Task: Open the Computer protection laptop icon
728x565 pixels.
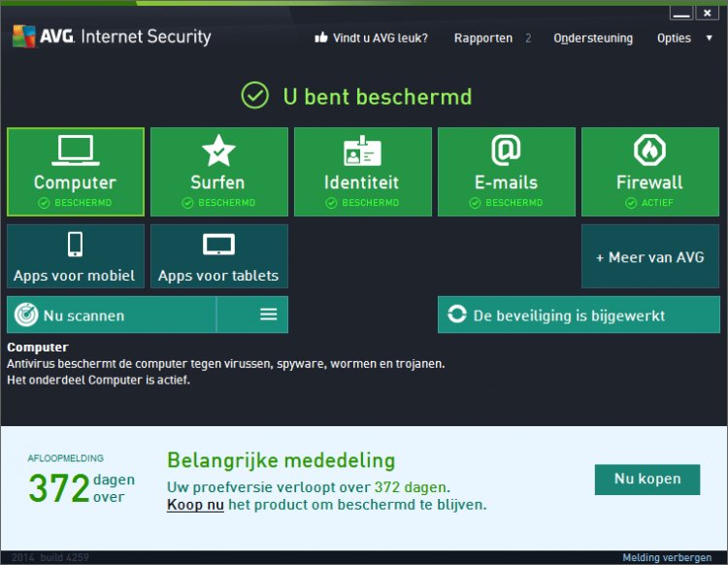Action: click(75, 150)
